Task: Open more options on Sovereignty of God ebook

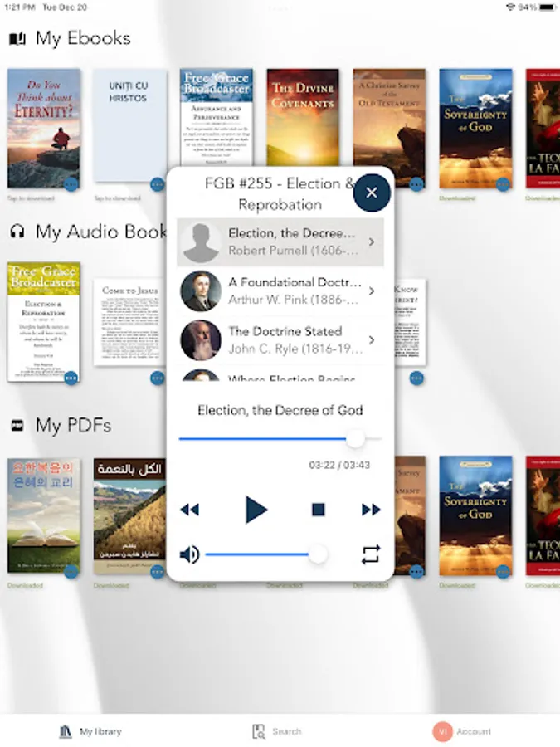Action: tap(503, 184)
